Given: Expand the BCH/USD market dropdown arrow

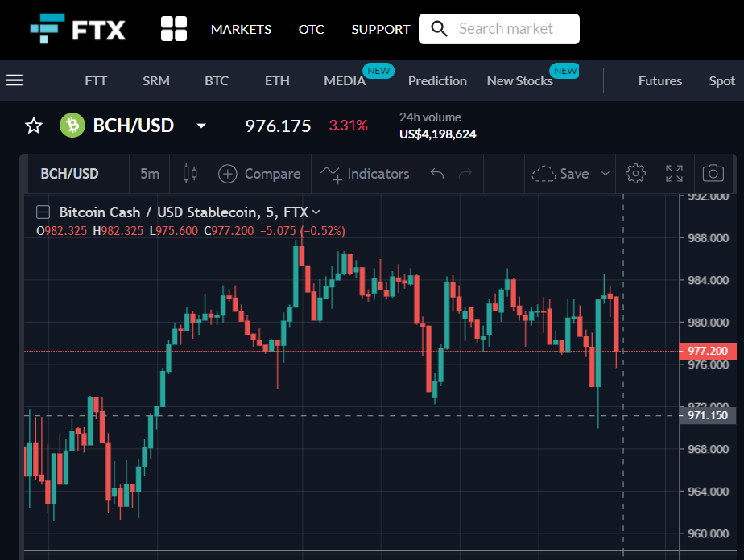Looking at the screenshot, I should click(x=201, y=126).
